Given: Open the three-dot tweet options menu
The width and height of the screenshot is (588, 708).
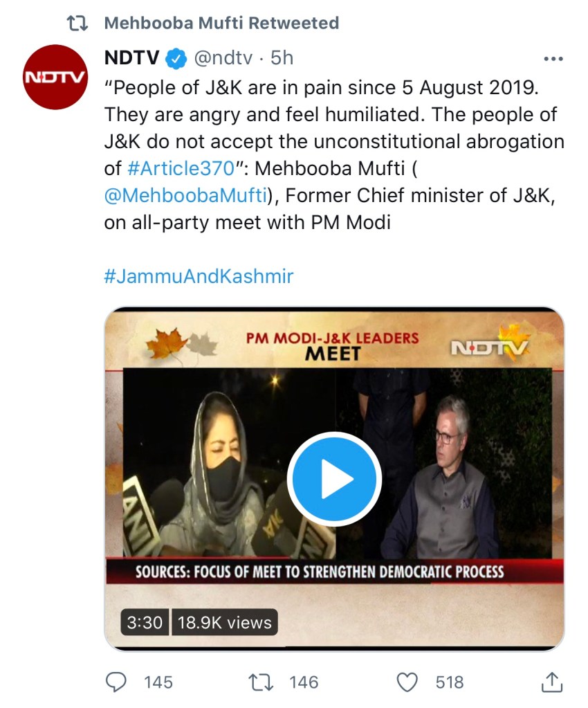Looking at the screenshot, I should 553,59.
